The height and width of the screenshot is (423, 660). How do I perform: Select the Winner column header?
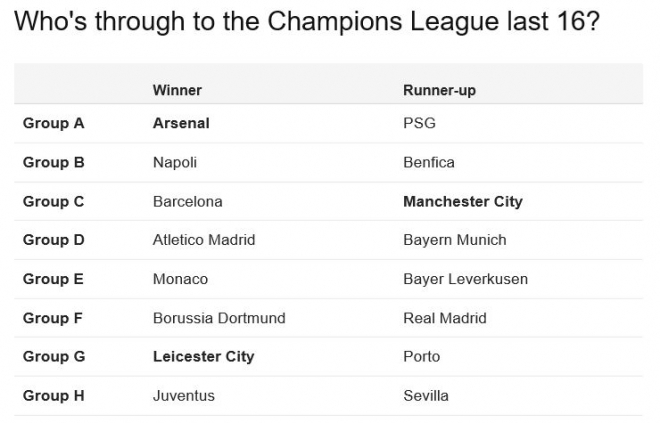point(177,90)
